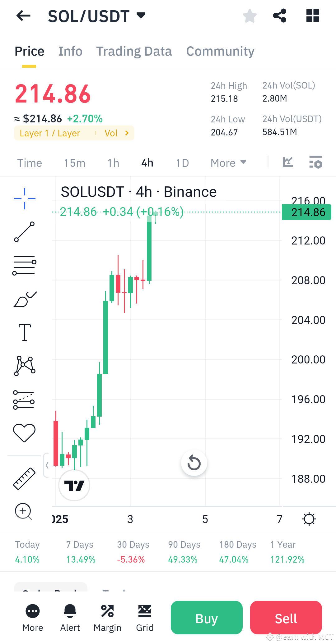Open the XABCD pattern tool

[x=24, y=366]
